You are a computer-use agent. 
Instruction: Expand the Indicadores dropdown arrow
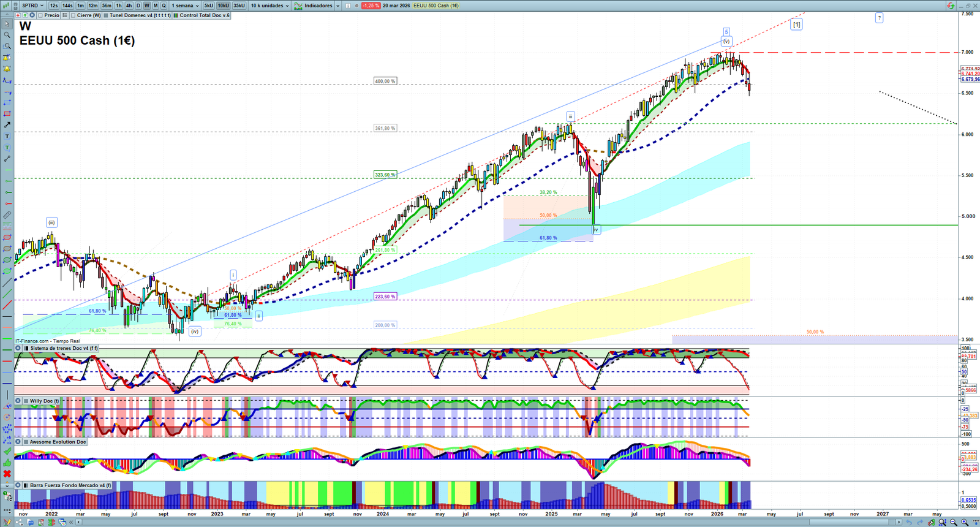tap(337, 6)
